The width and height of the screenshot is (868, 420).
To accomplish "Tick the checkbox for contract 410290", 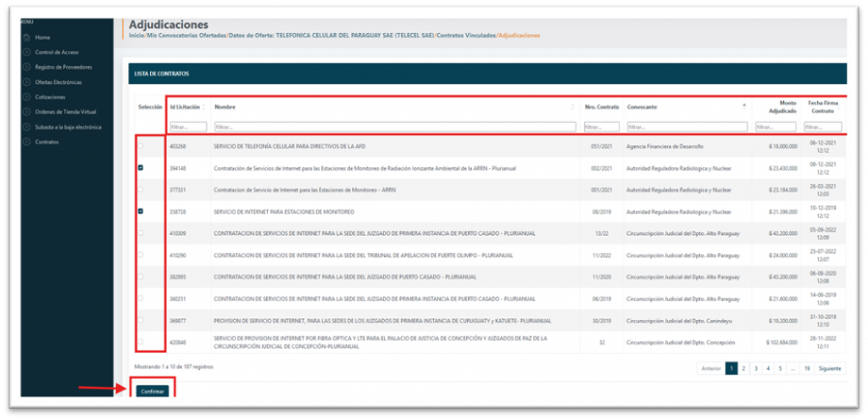I will pyautogui.click(x=141, y=255).
